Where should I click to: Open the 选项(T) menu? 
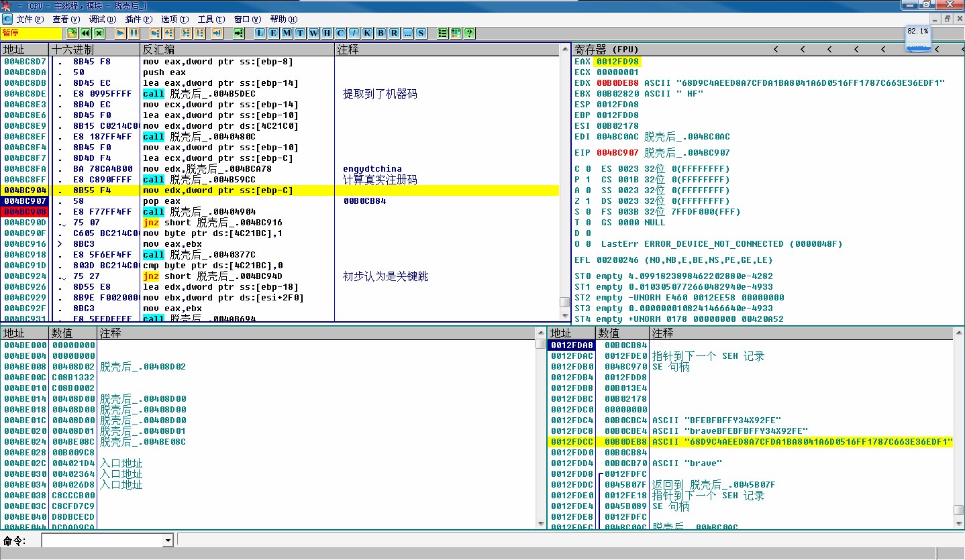[x=175, y=19]
